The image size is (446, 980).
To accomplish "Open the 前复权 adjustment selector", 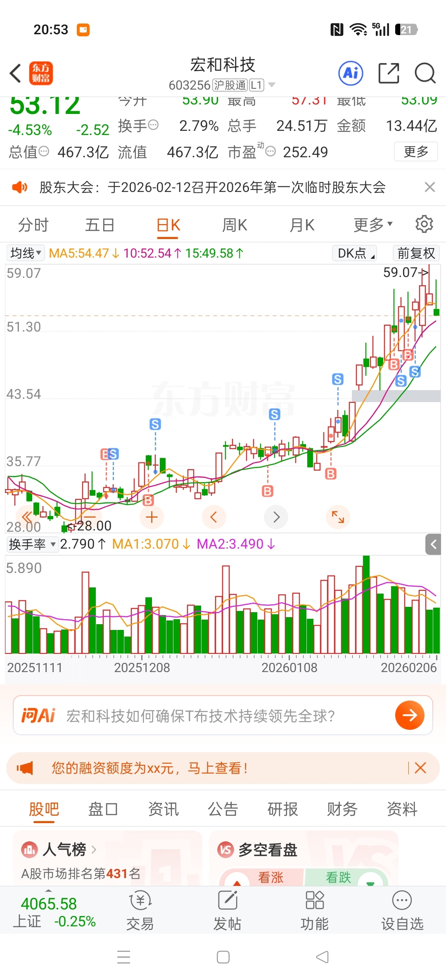I will coord(416,253).
